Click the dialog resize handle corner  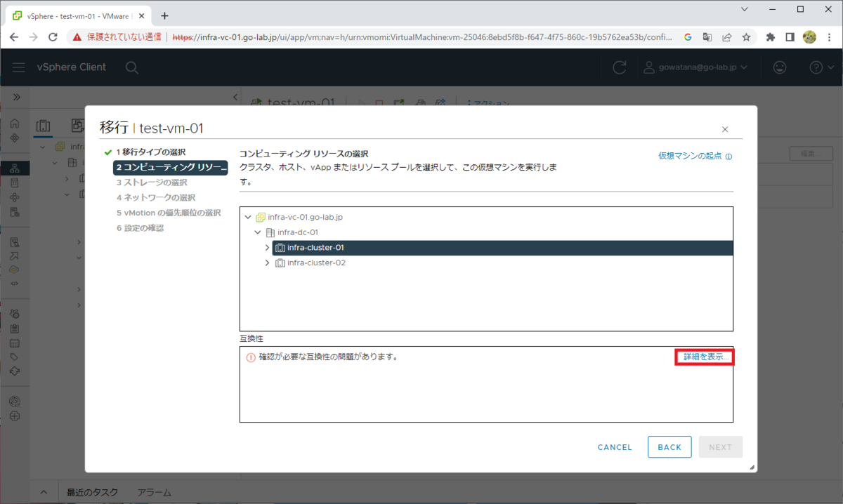(x=752, y=467)
